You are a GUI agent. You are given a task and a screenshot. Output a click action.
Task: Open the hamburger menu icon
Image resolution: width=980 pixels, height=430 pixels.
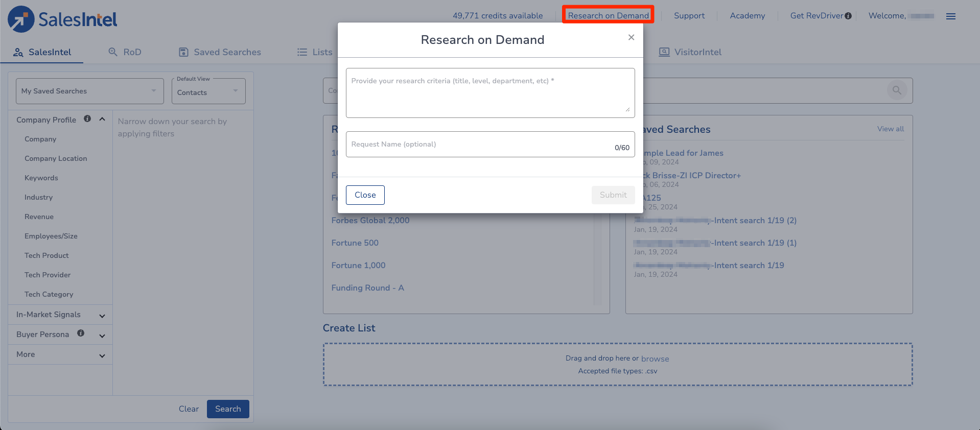[x=951, y=16]
